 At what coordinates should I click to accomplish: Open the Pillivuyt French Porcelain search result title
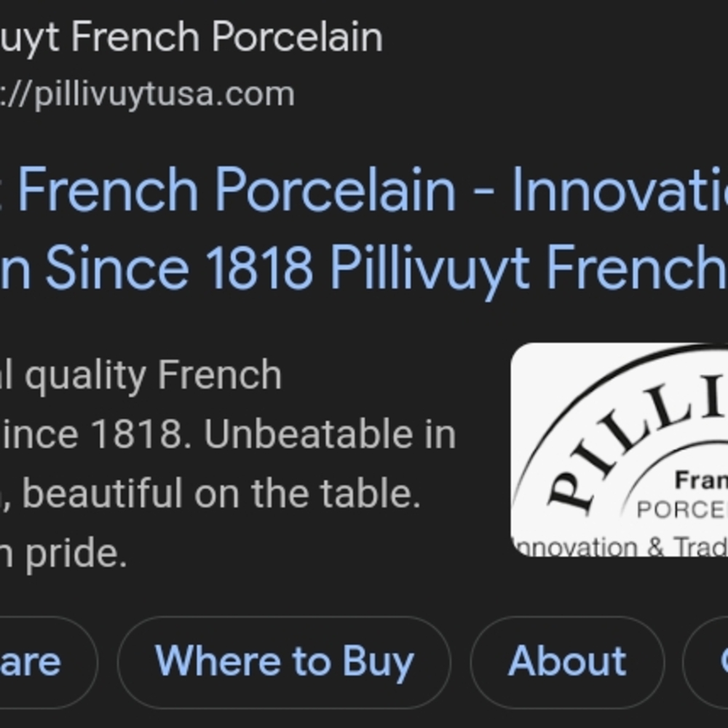tap(291, 226)
